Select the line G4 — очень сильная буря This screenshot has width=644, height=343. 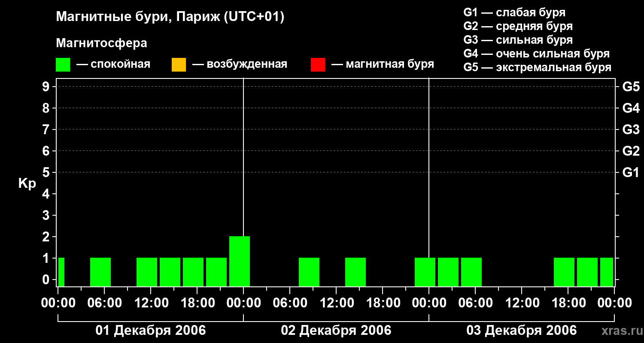pos(537,53)
